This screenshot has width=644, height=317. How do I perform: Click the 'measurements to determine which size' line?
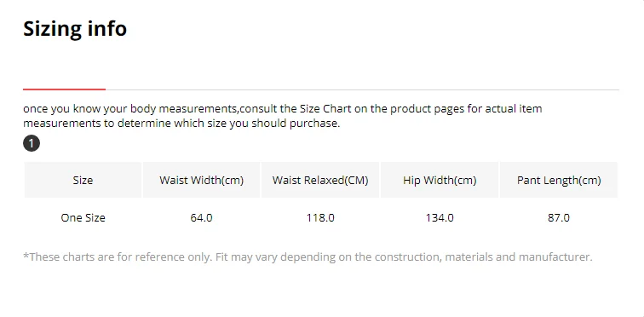click(181, 124)
